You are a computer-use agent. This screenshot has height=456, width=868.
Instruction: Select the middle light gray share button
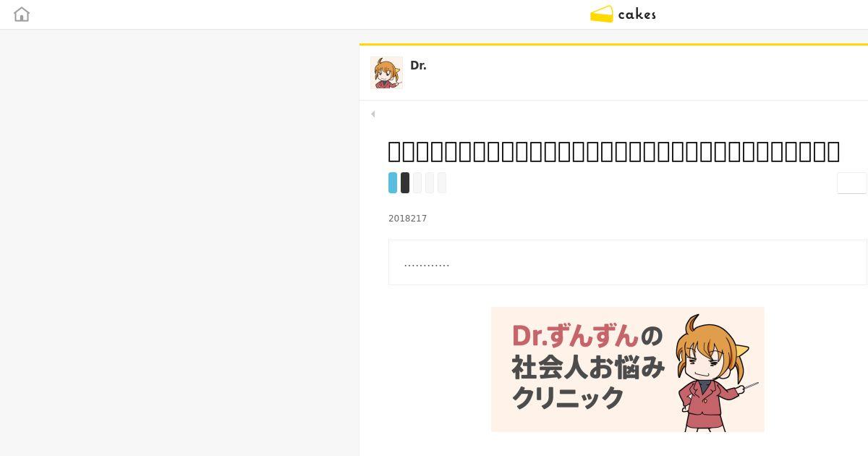click(x=430, y=182)
